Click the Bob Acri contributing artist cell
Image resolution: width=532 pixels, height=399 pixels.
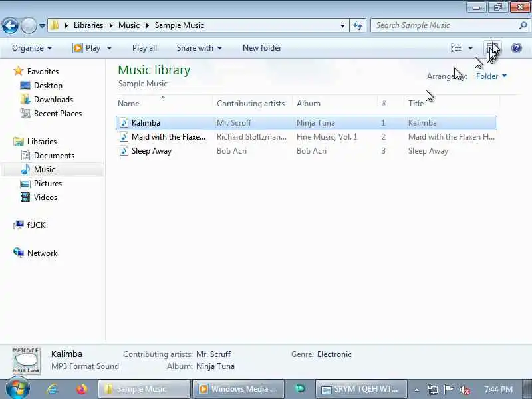231,151
